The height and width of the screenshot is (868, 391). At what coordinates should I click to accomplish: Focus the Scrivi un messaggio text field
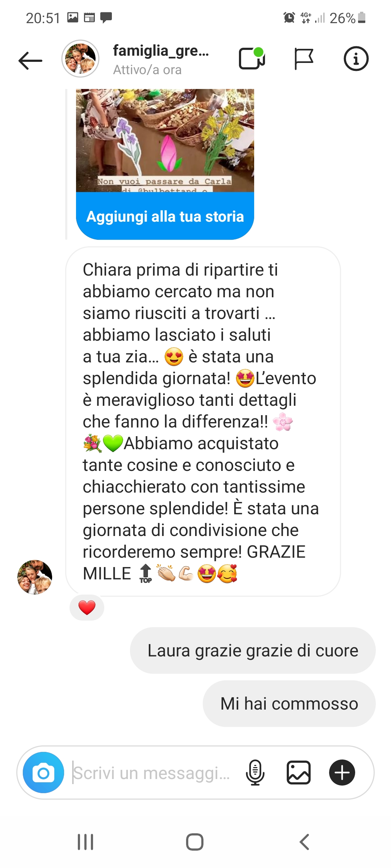click(152, 773)
